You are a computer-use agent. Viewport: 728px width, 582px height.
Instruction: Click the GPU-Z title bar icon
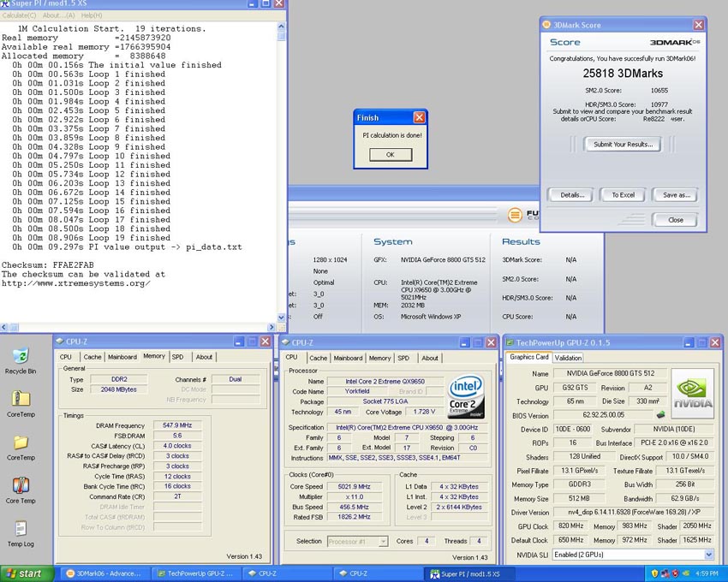point(510,342)
